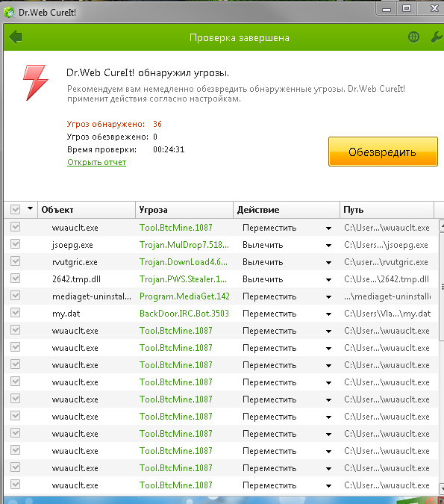The width and height of the screenshot is (444, 504).
Task: Select the my.dat object name
Action: (66, 314)
